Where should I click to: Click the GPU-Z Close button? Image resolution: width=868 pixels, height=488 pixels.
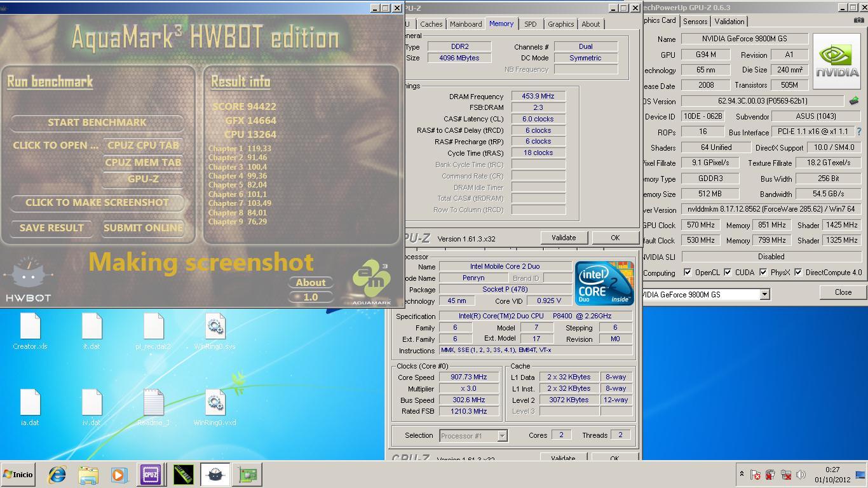pos(843,292)
